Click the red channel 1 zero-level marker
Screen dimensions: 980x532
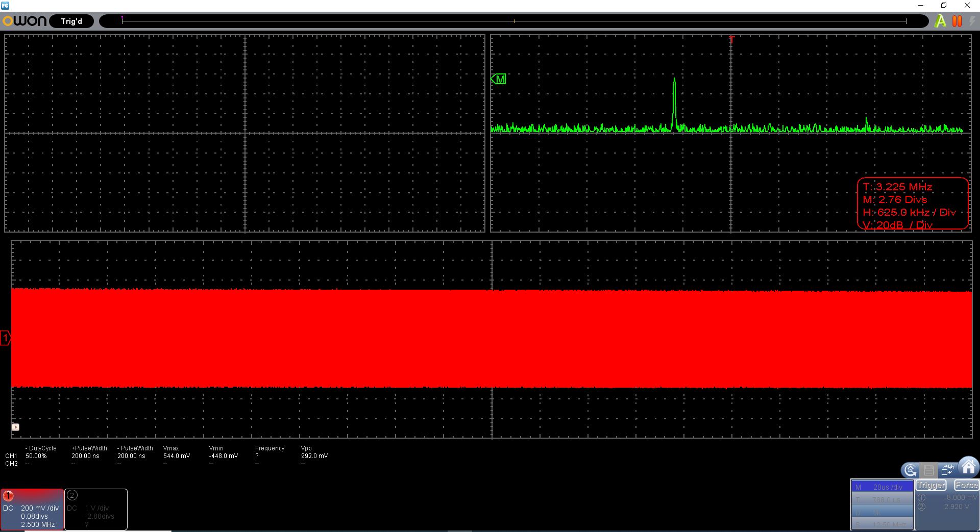pos(5,338)
